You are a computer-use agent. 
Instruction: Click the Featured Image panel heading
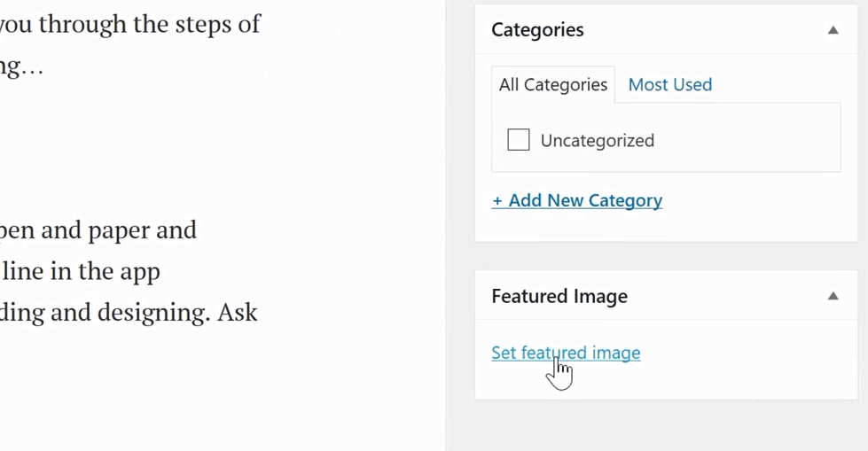tap(559, 296)
